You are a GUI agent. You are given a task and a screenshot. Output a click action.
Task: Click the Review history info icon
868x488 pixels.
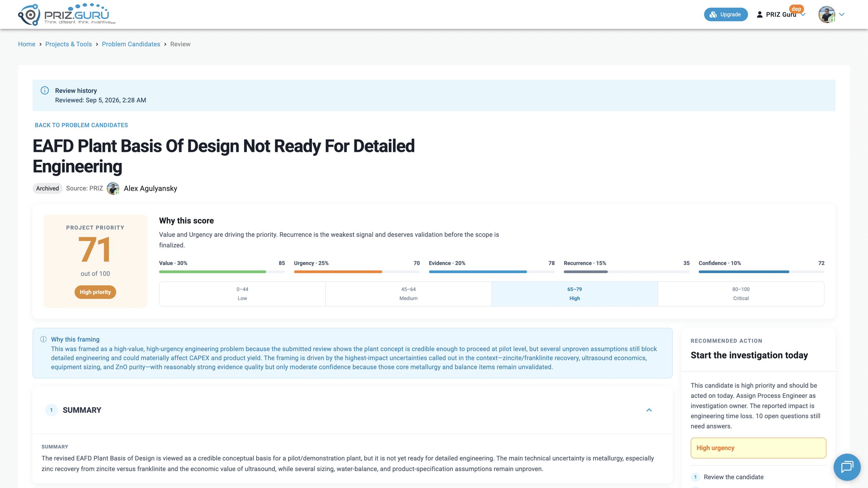tap(44, 90)
